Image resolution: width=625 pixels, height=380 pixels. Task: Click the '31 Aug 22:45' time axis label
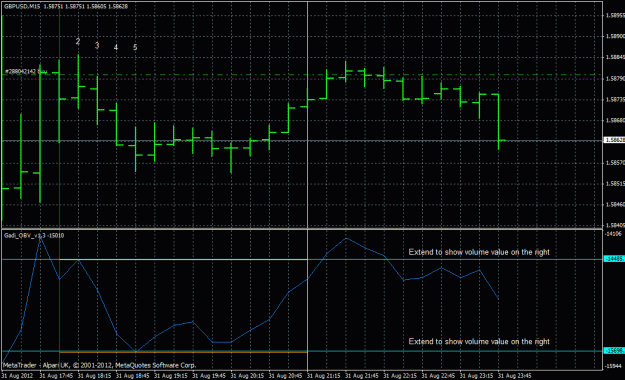pos(439,376)
